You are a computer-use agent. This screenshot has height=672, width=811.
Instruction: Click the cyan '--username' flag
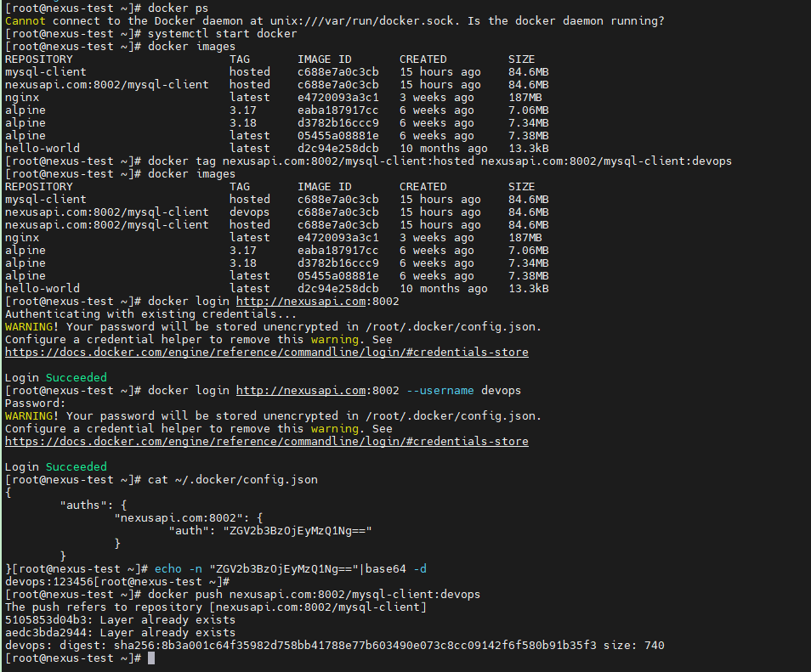440,391
